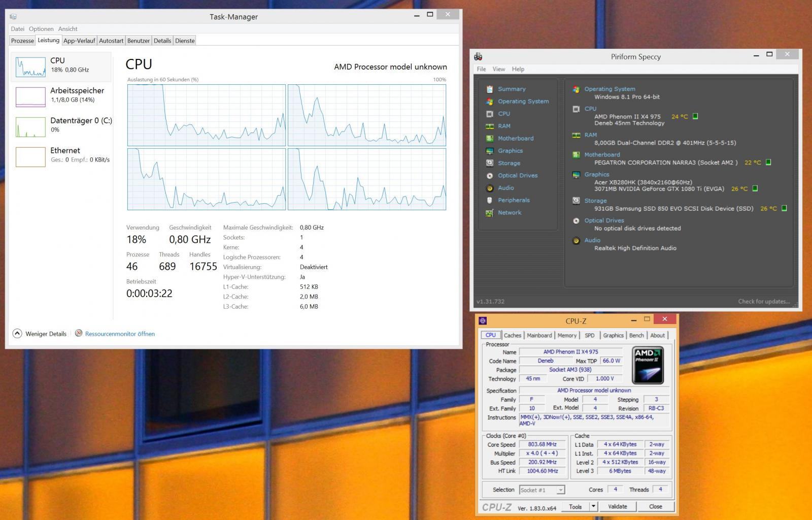Open Details tab in Task-Manager
The image size is (812, 520).
tap(162, 41)
